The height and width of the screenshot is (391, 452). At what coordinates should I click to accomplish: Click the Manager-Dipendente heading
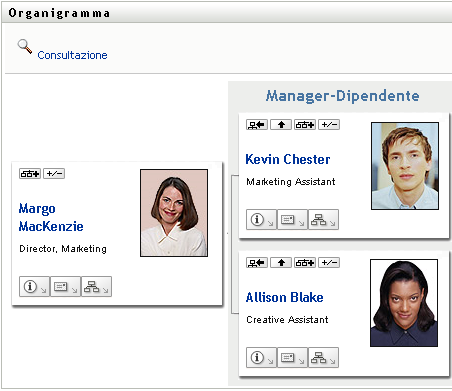coord(342,96)
